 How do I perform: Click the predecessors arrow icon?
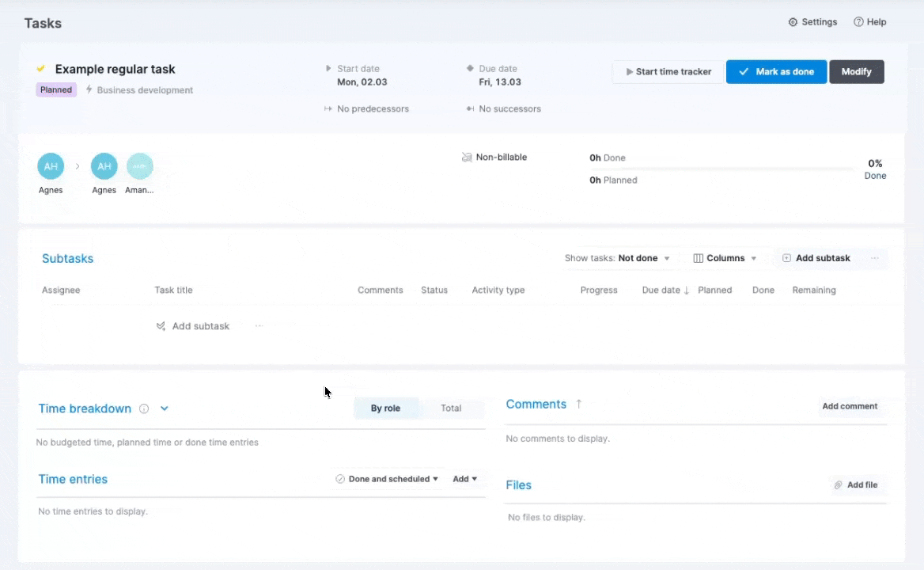click(x=328, y=108)
